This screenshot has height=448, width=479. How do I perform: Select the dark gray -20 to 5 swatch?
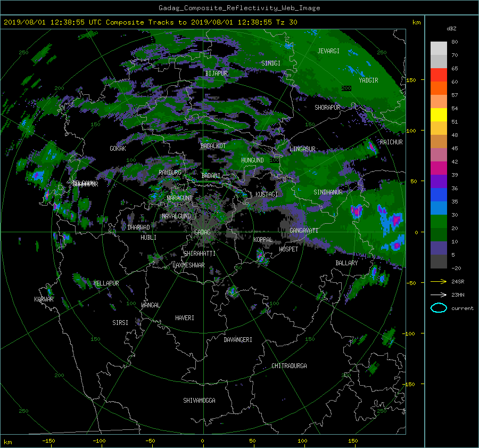point(439,262)
